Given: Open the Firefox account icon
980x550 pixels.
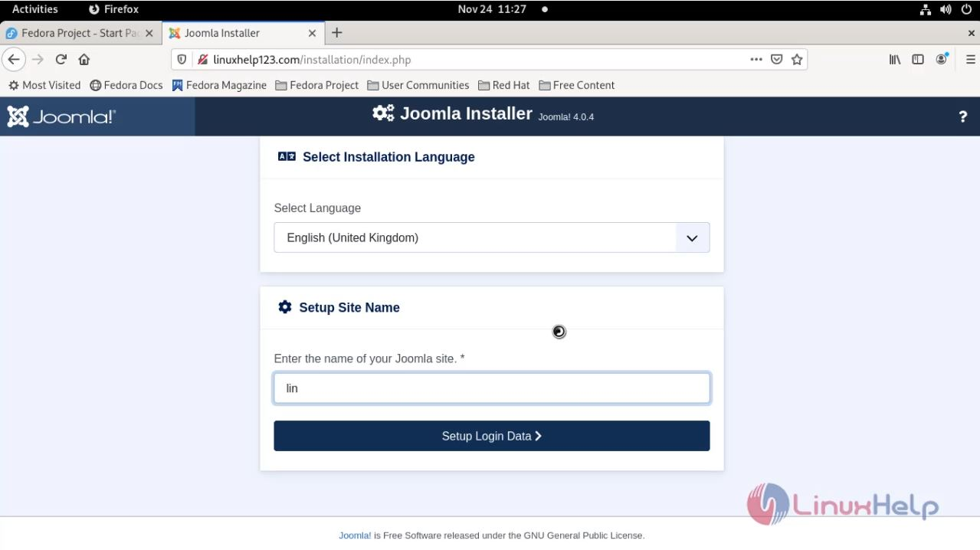Looking at the screenshot, I should pos(942,59).
